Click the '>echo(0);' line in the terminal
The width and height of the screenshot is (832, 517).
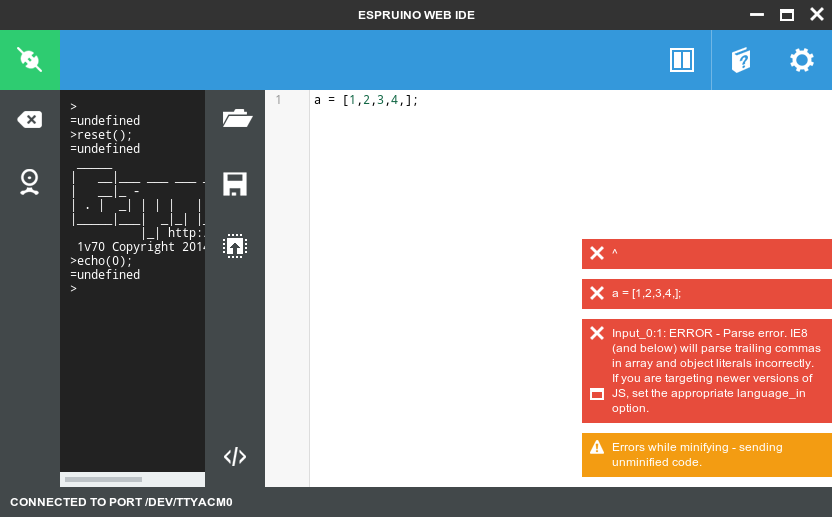101,261
